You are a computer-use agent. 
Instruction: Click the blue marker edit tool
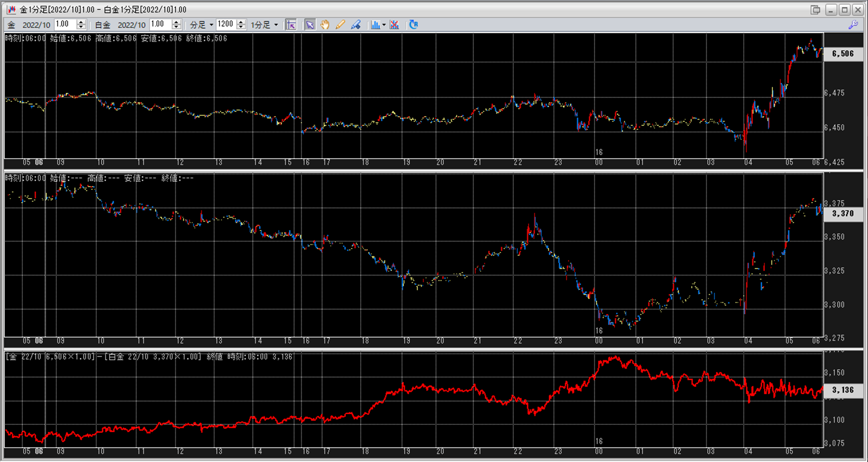(x=356, y=25)
